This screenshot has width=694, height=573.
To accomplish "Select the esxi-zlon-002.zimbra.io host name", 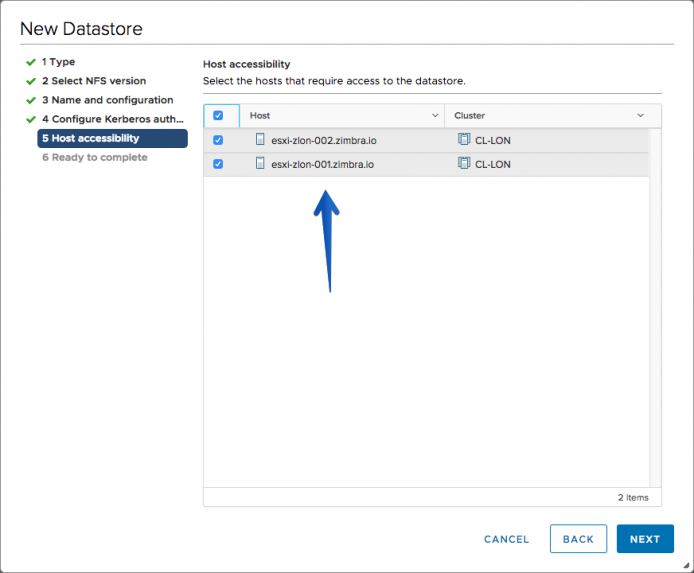I will (324, 140).
